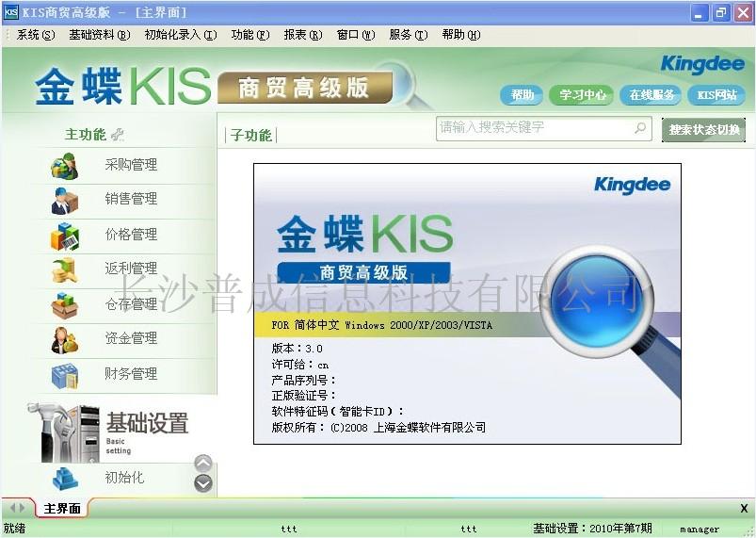This screenshot has width=756, height=538.
Task: Open the 学习中心 learning center button
Action: coord(582,94)
